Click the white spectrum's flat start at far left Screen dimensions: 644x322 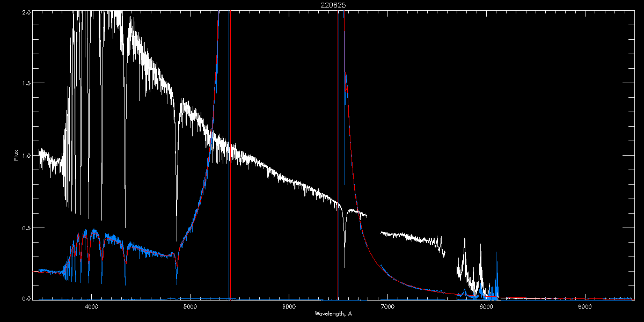(46, 158)
